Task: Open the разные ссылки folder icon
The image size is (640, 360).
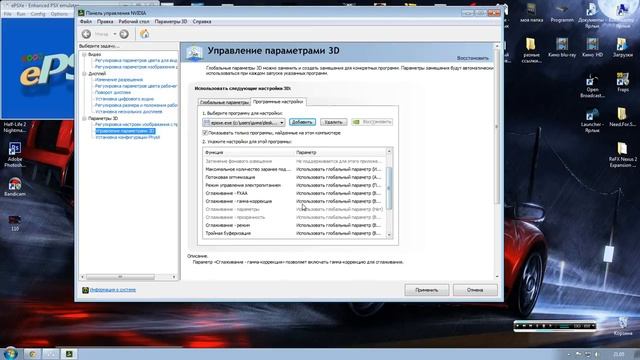Action: (x=531, y=50)
